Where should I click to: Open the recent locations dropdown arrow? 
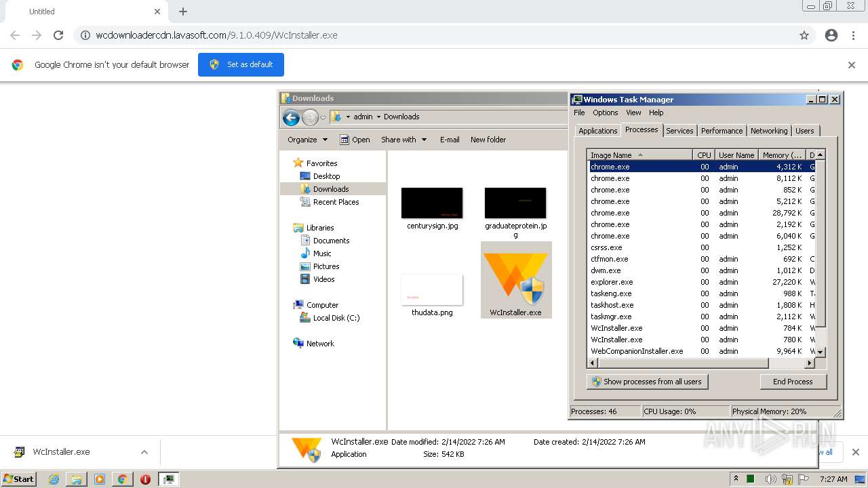pos(323,118)
